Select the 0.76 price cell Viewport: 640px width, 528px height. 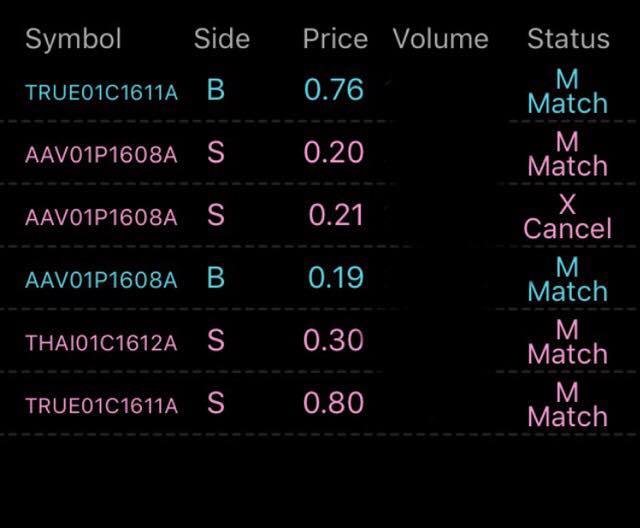[334, 90]
